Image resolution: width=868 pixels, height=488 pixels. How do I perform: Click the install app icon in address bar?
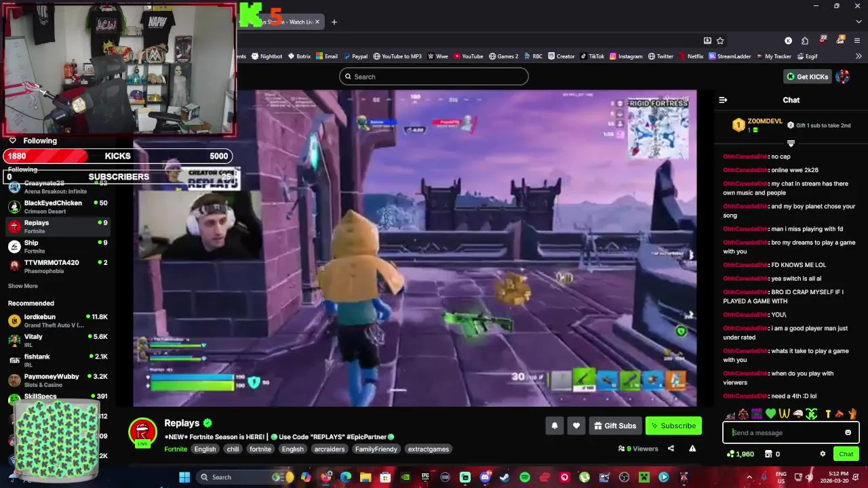click(x=707, y=41)
